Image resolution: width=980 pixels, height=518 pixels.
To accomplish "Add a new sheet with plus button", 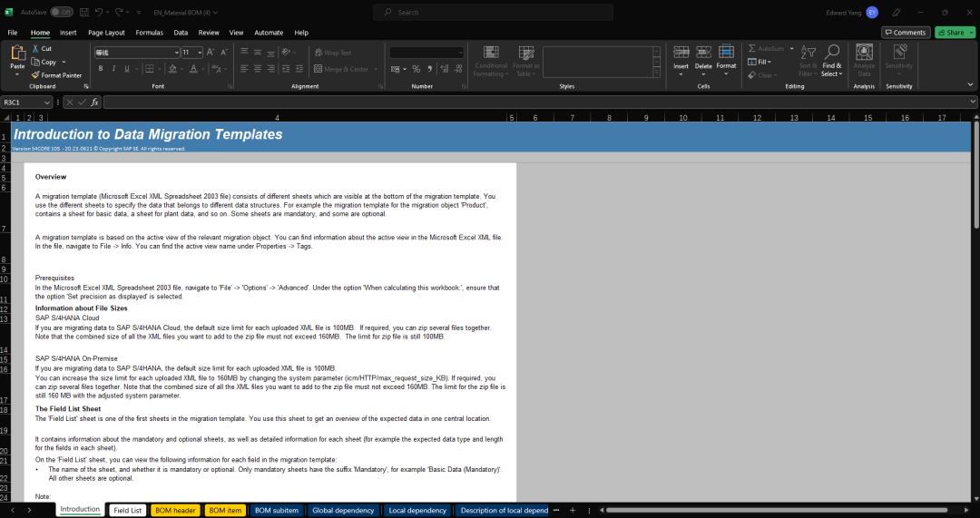I will pos(572,511).
